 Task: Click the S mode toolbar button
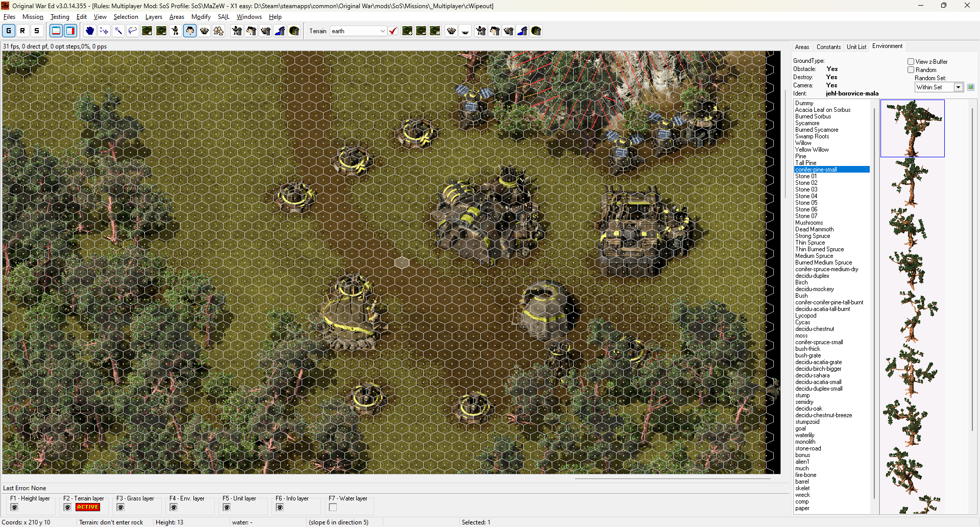pos(37,31)
